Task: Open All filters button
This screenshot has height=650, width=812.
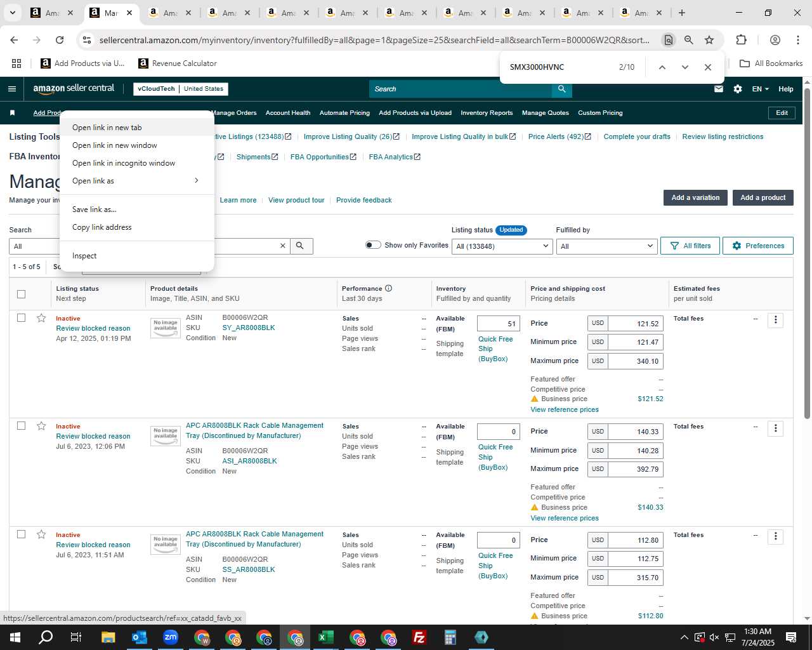Action: [x=690, y=246]
